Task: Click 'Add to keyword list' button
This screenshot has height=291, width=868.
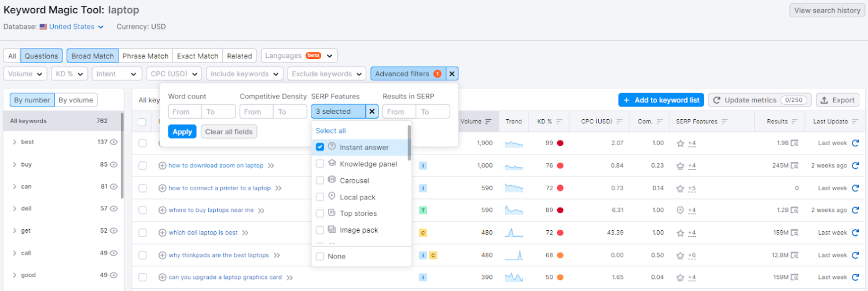Action: point(661,100)
